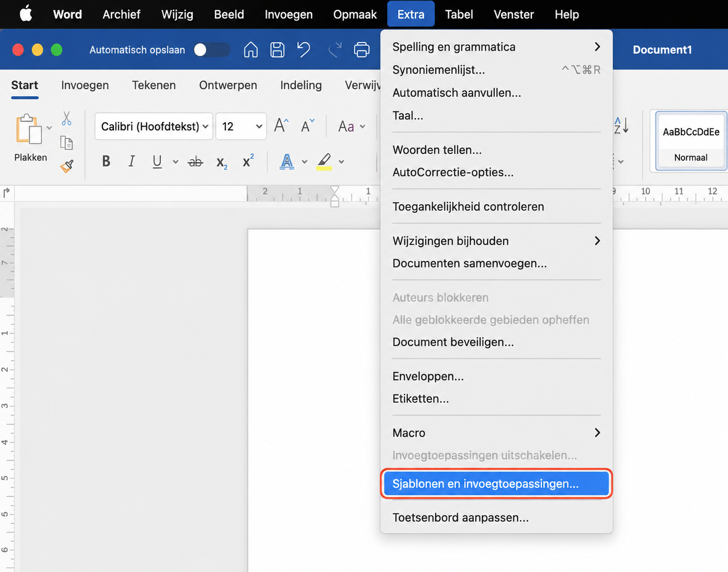Screen dimensions: 728x572
Task: Click the hanging indent marker on ruler
Action: (x=335, y=196)
